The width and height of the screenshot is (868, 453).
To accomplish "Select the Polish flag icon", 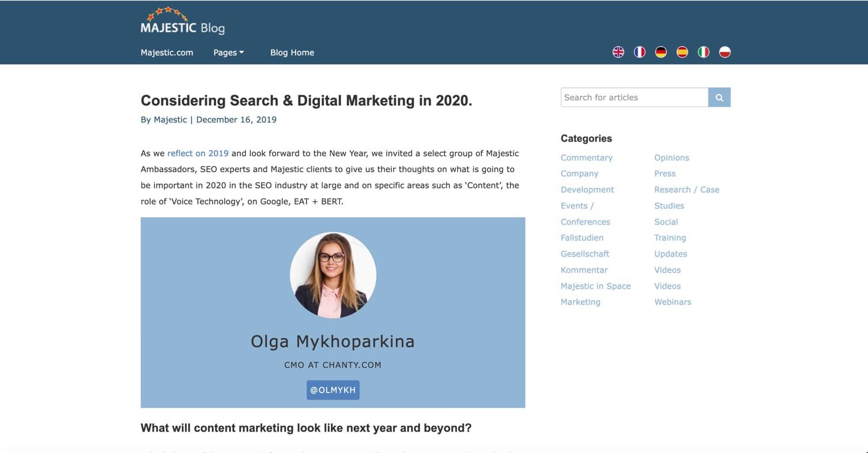I will point(725,52).
